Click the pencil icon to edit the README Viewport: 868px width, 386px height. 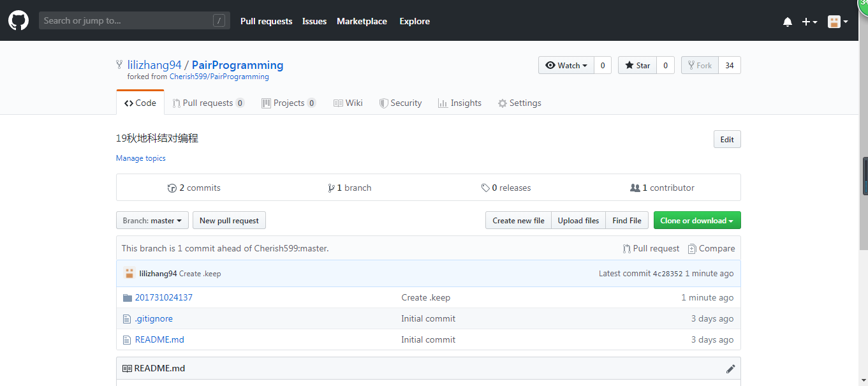coord(730,369)
